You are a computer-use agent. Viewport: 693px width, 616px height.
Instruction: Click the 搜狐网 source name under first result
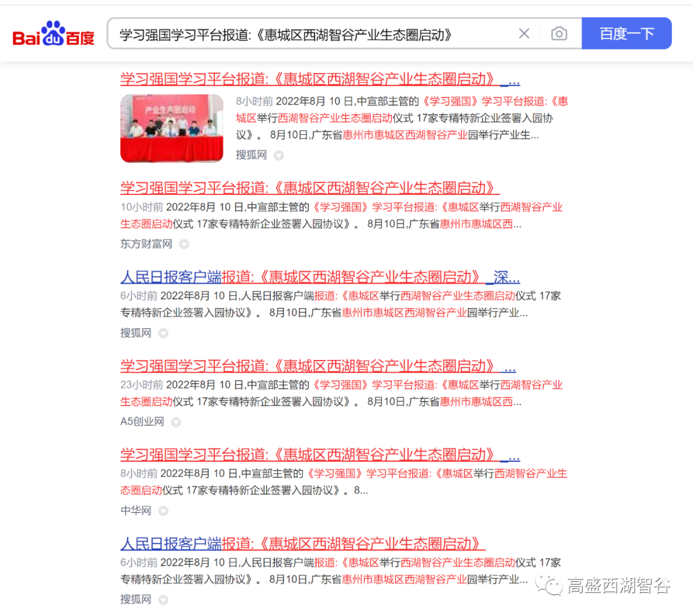click(x=250, y=155)
